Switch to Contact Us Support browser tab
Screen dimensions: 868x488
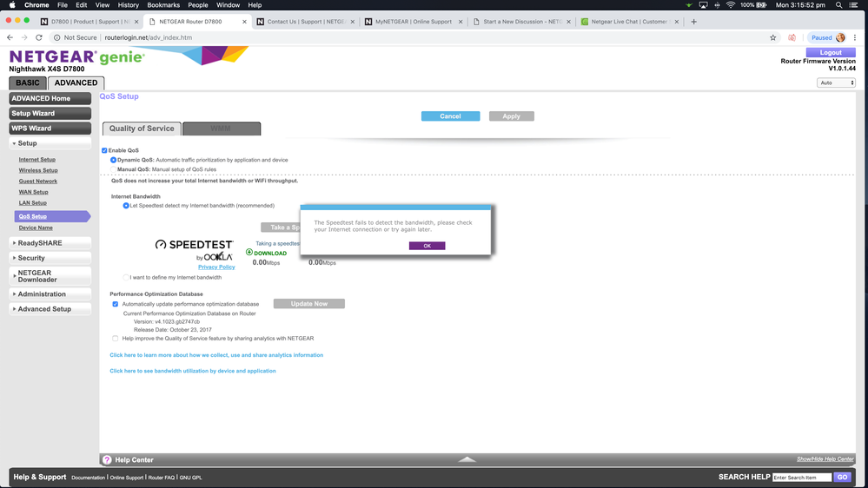[306, 22]
